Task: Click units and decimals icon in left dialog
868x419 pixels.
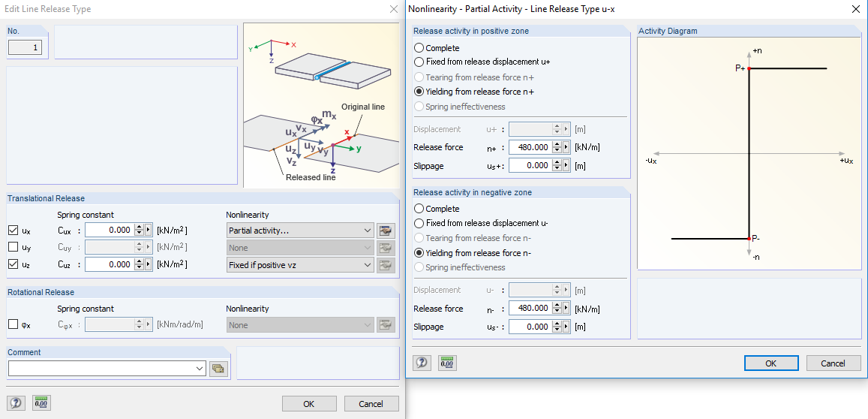Action: coord(41,403)
